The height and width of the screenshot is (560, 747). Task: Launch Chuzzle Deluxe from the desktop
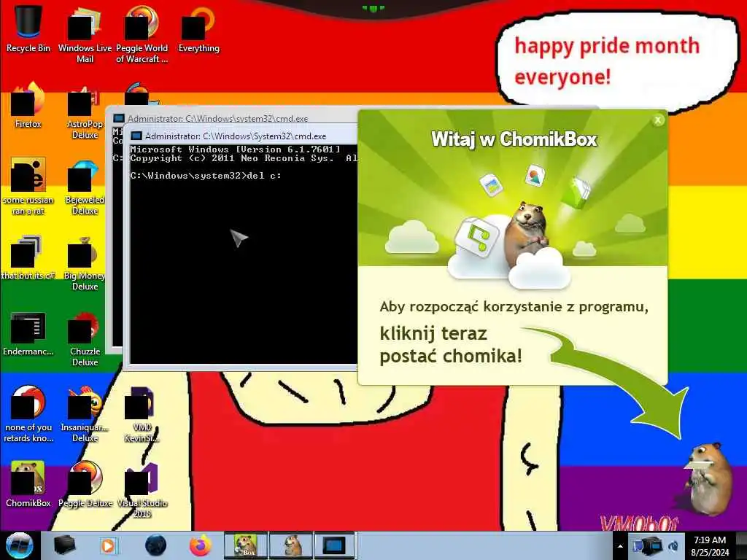pyautogui.click(x=85, y=338)
